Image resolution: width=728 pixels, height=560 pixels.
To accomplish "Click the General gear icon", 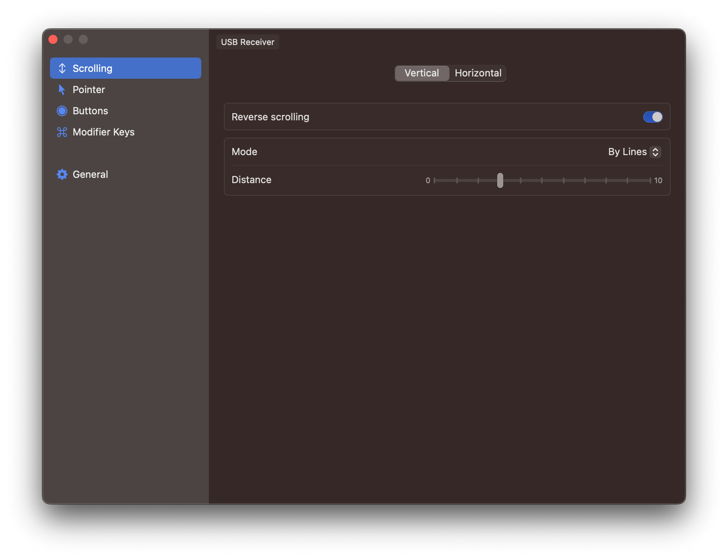I will [62, 174].
